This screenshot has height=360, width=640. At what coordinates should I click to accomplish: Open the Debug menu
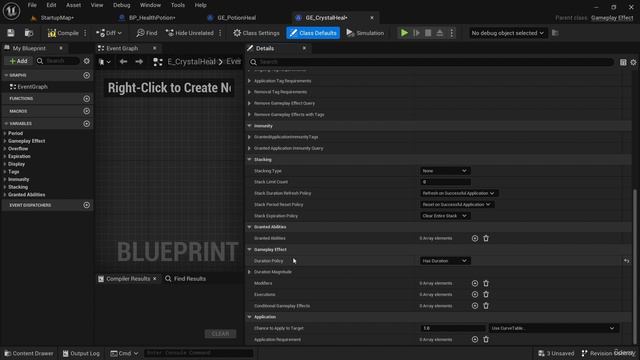(x=122, y=5)
